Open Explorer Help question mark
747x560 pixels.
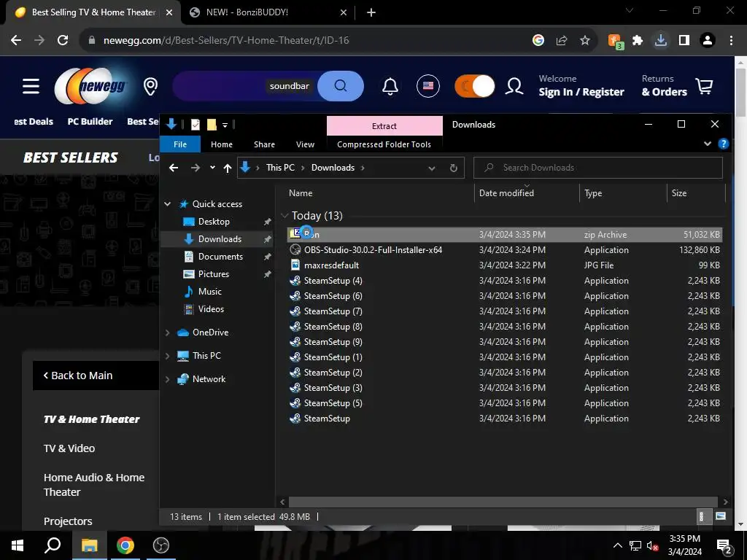pos(723,144)
